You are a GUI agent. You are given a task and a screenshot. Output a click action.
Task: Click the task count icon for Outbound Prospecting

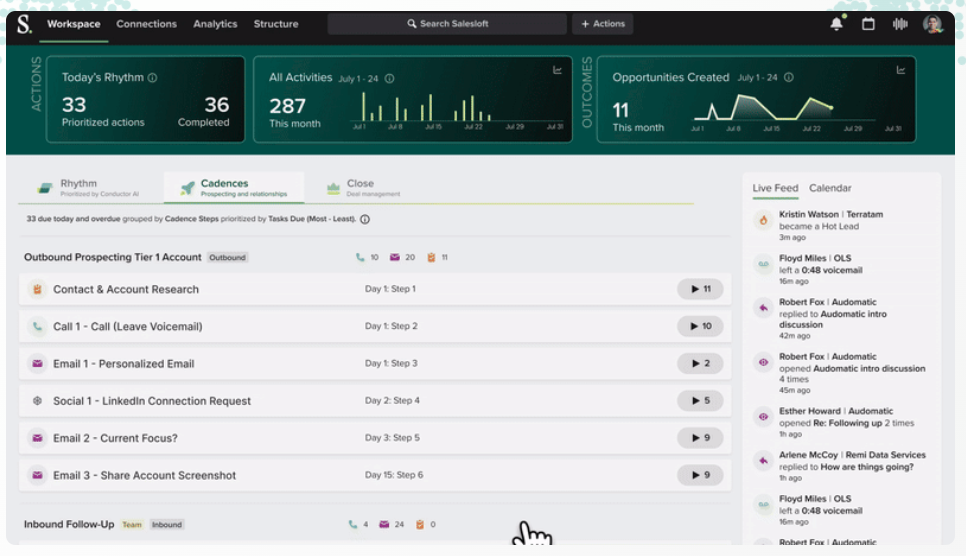coord(431,257)
